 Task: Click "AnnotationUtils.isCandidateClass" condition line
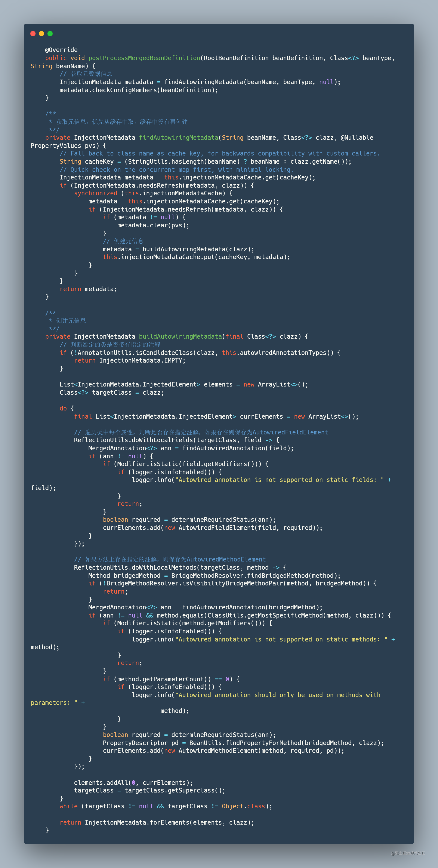[200, 353]
